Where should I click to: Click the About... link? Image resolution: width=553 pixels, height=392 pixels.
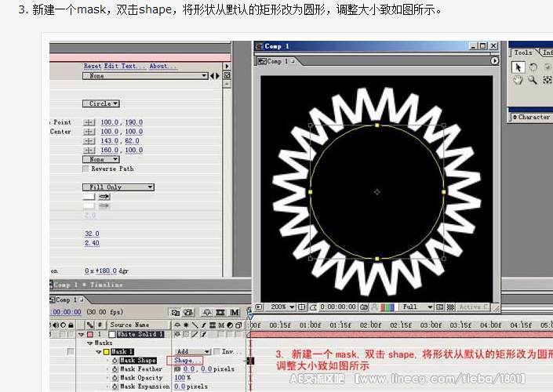(x=162, y=66)
